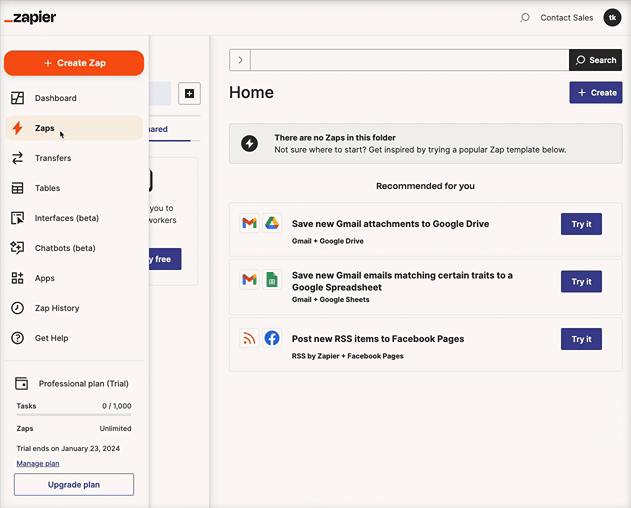This screenshot has width=631, height=508.
Task: Click the Google Drive icon
Action: pyautogui.click(x=272, y=223)
